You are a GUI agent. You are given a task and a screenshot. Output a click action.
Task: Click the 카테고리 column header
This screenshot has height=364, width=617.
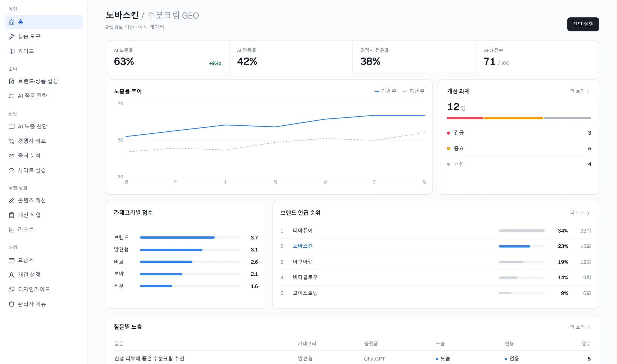(307, 344)
